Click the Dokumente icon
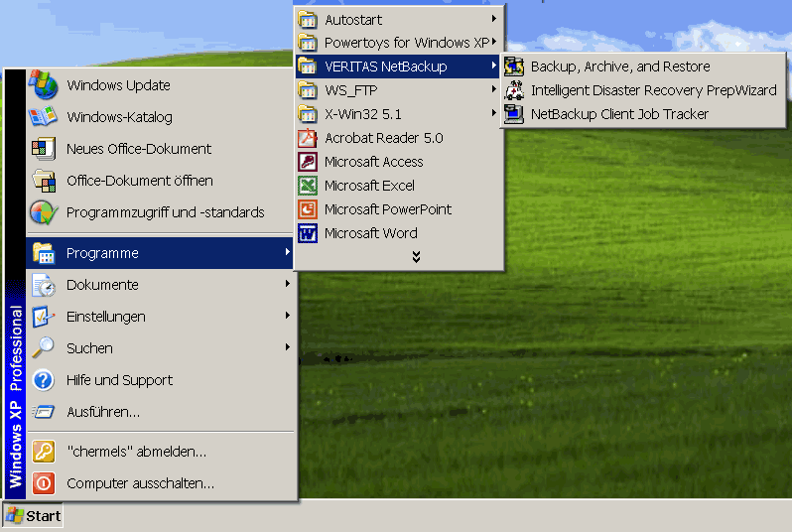Image resolution: width=792 pixels, height=532 pixels. 44,285
